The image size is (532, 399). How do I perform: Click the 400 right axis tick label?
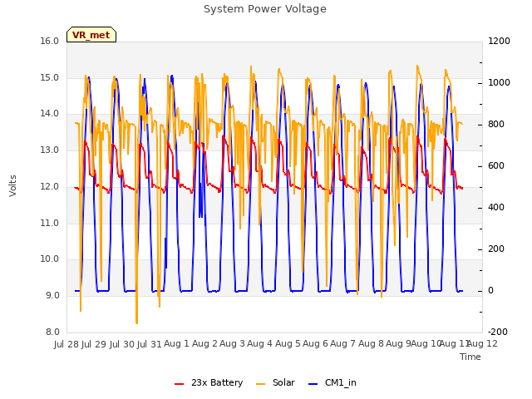(496, 208)
